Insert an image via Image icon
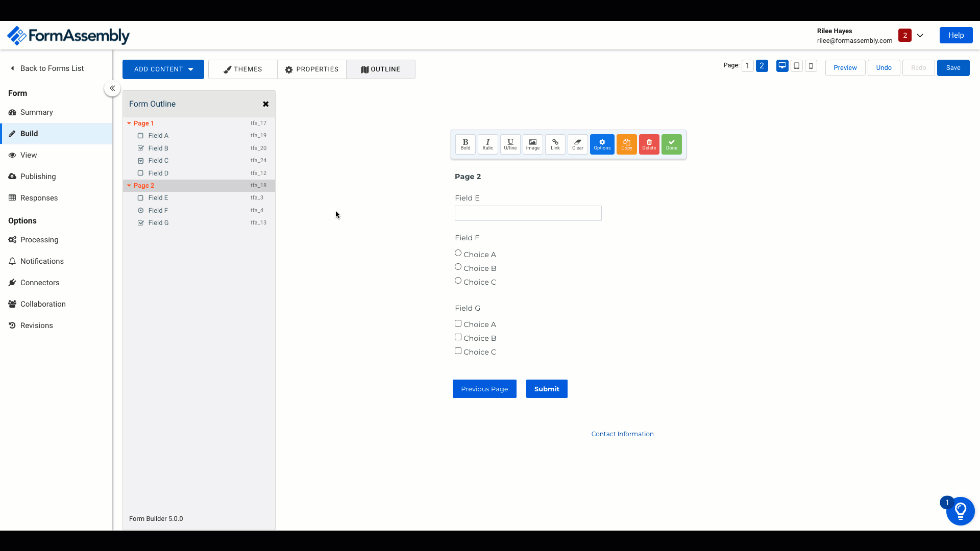This screenshot has height=551, width=980. click(532, 144)
